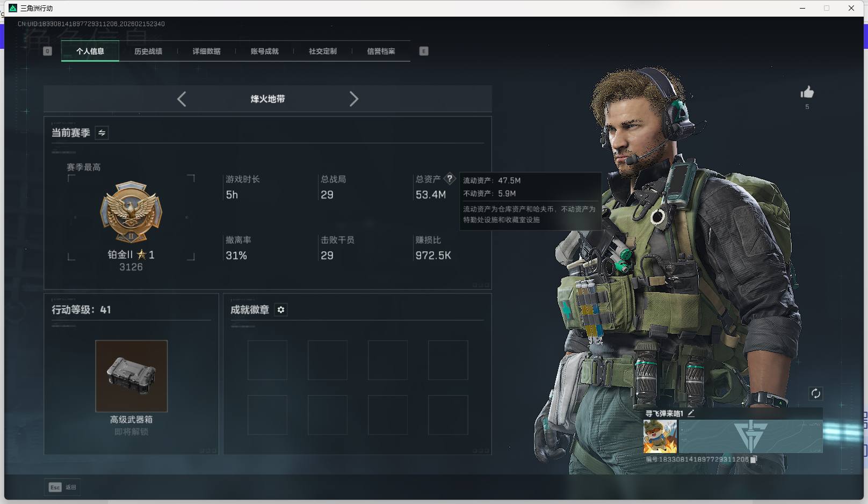Click the game logo in the title bar
868x504 pixels.
12,8
